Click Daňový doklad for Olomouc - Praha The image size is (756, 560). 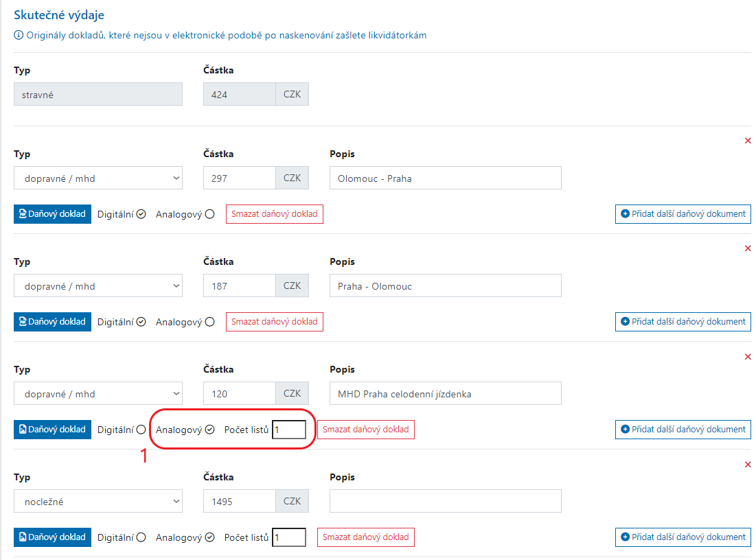52,214
